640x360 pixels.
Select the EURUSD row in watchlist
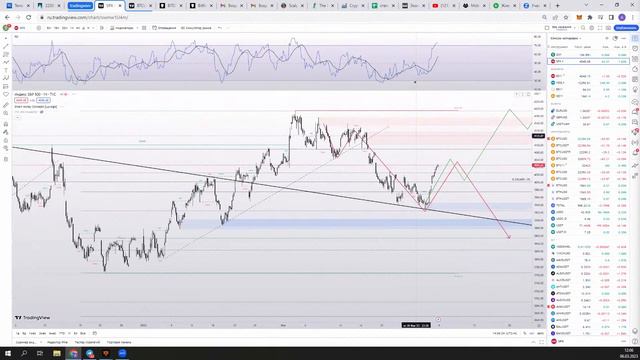[588, 111]
